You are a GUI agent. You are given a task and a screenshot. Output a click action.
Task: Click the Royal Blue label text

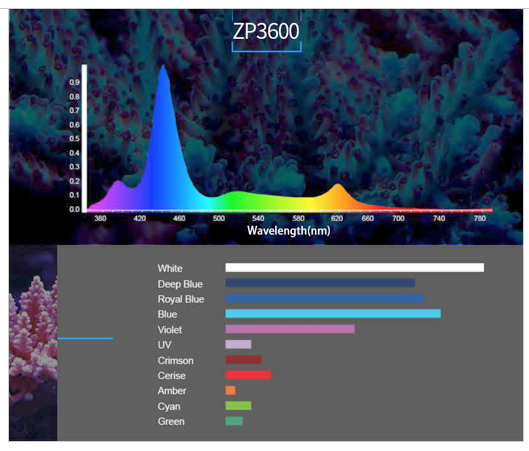[x=181, y=299]
